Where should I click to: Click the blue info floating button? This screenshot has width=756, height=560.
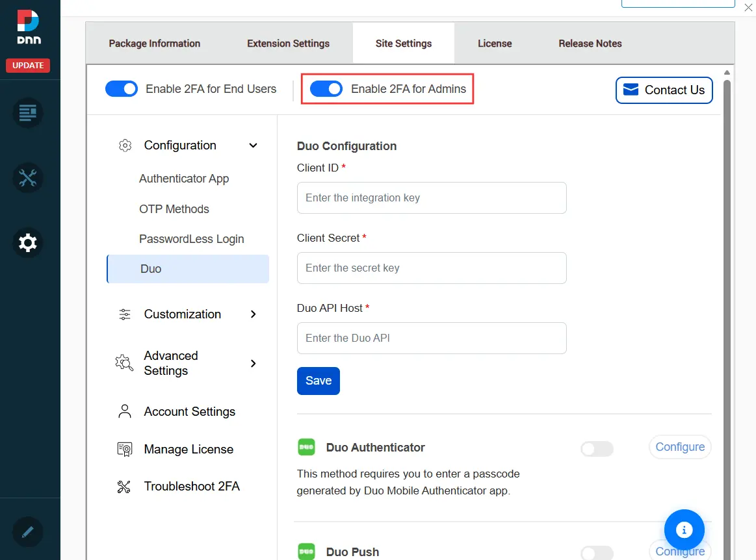[x=684, y=529]
